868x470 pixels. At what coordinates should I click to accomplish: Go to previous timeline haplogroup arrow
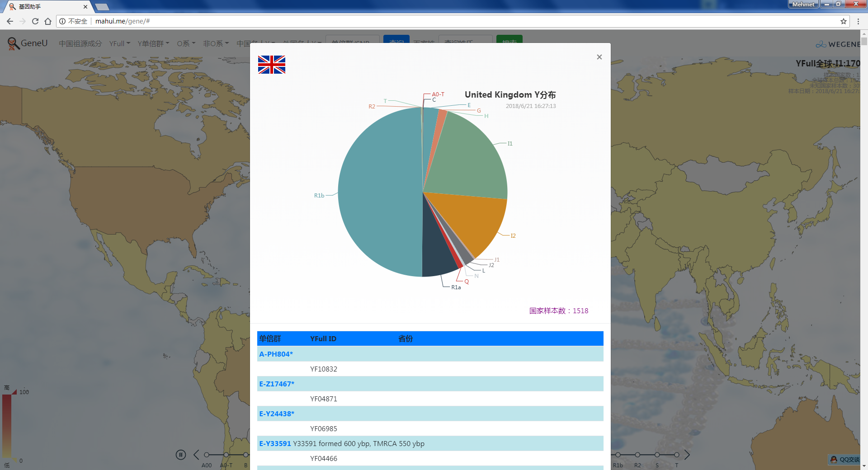tap(196, 455)
